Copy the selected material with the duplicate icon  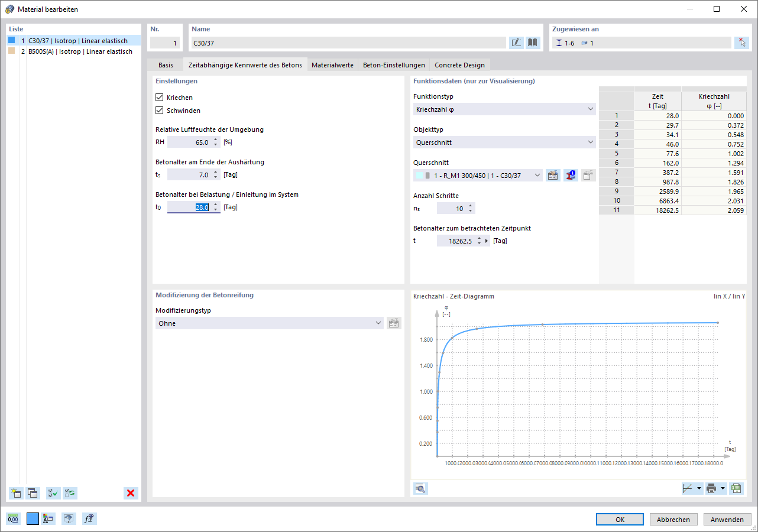click(x=32, y=493)
